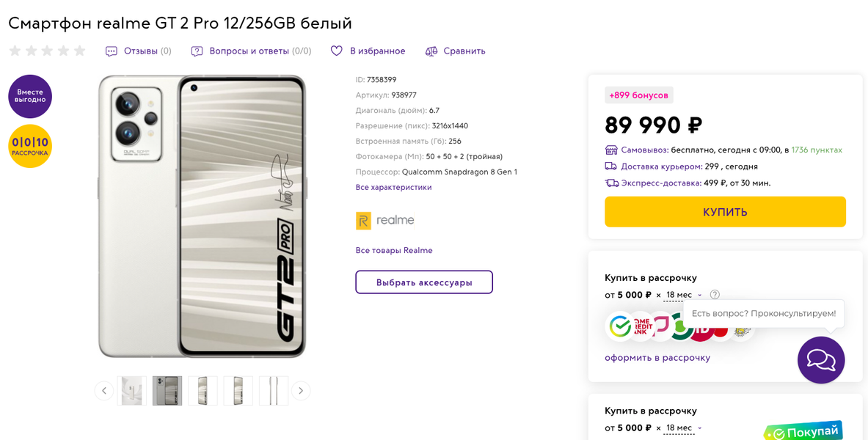Click the questions and answers icon
This screenshot has width=868, height=440.
pyautogui.click(x=197, y=51)
